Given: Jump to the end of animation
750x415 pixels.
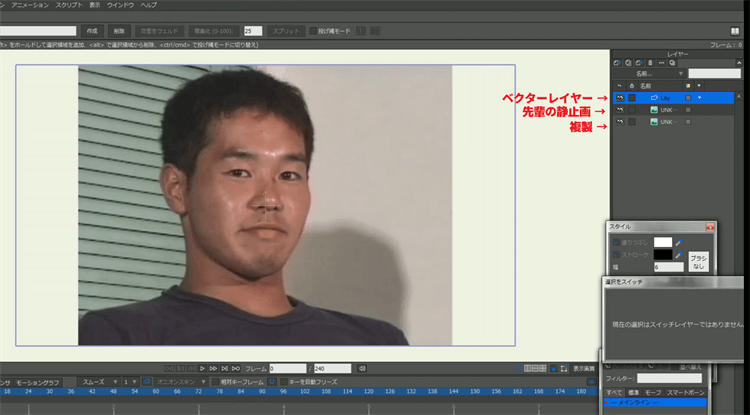Looking at the screenshot, I should click(x=236, y=369).
